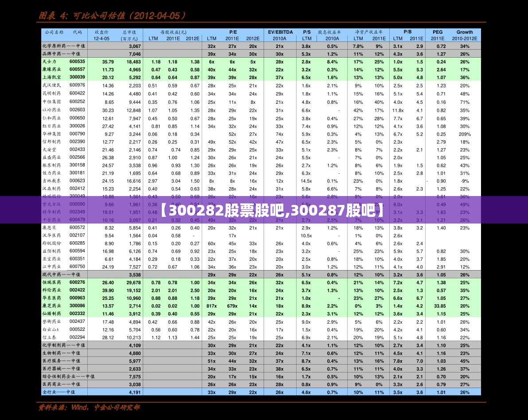This screenshot has height=420, width=528.
Task: Select stock code 600557 cell
Action: point(77,69)
